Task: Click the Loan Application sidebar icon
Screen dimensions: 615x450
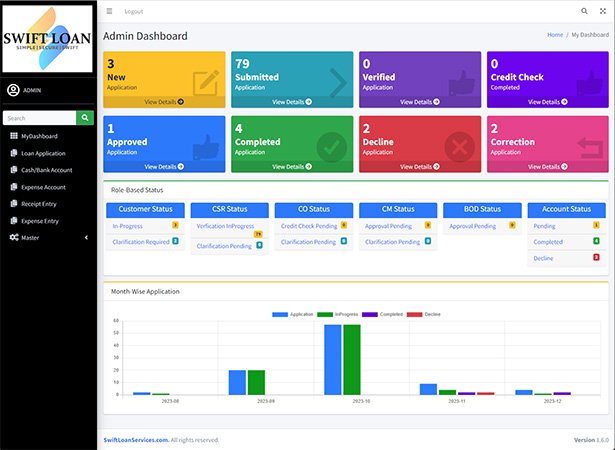Action: (x=13, y=153)
